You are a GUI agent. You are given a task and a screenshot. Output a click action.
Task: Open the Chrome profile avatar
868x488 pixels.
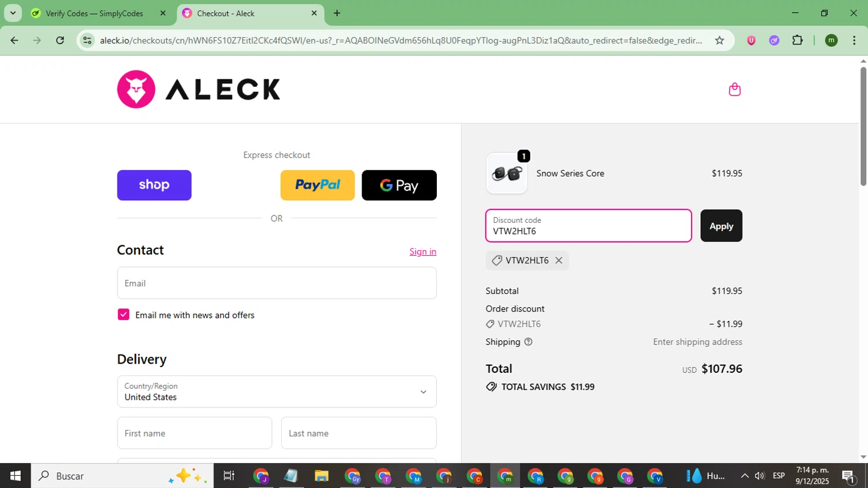(x=832, y=41)
